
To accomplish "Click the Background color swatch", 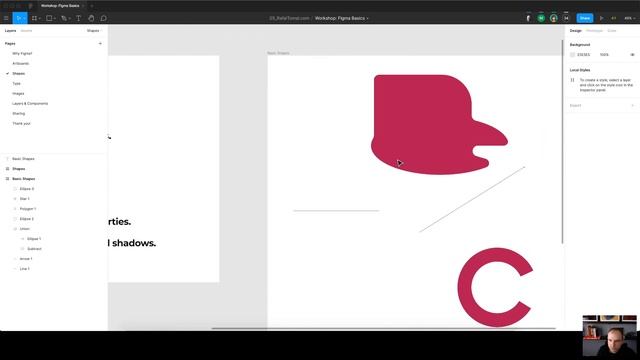I will (572, 55).
